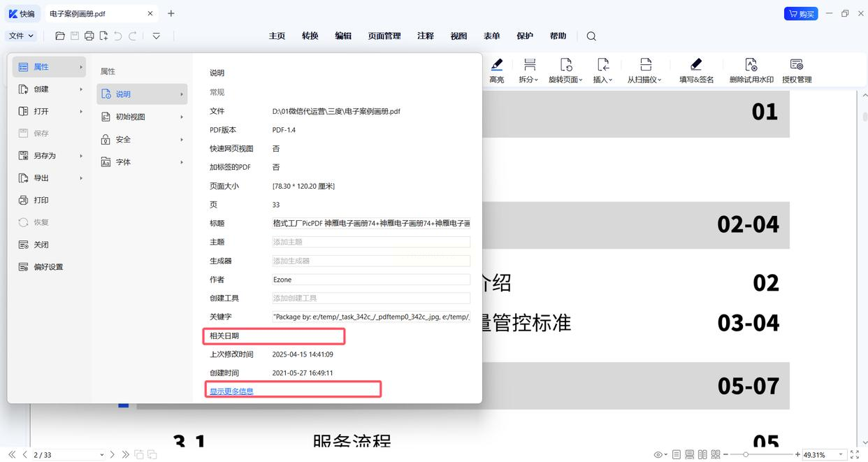Open the 文件 file menu dropdown

click(21, 36)
